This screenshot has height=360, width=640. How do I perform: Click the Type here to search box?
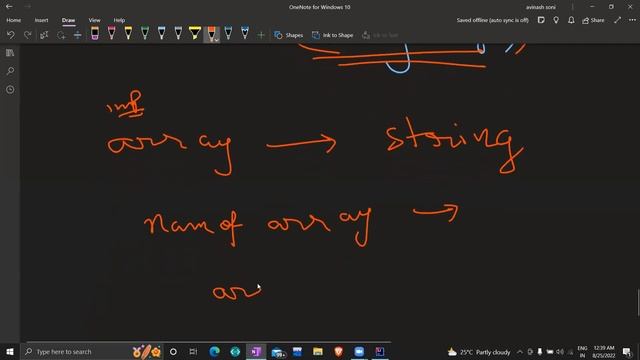(92, 351)
